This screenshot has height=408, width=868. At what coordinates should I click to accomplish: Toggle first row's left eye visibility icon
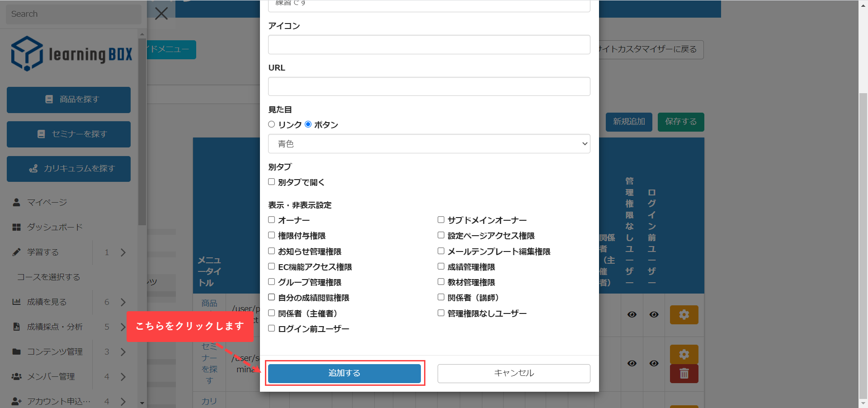(x=632, y=314)
